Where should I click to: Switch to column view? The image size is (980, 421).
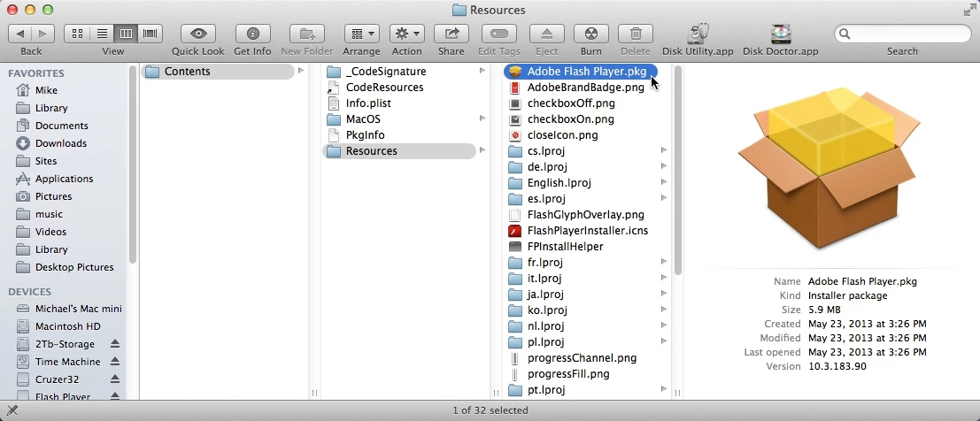[x=126, y=34]
